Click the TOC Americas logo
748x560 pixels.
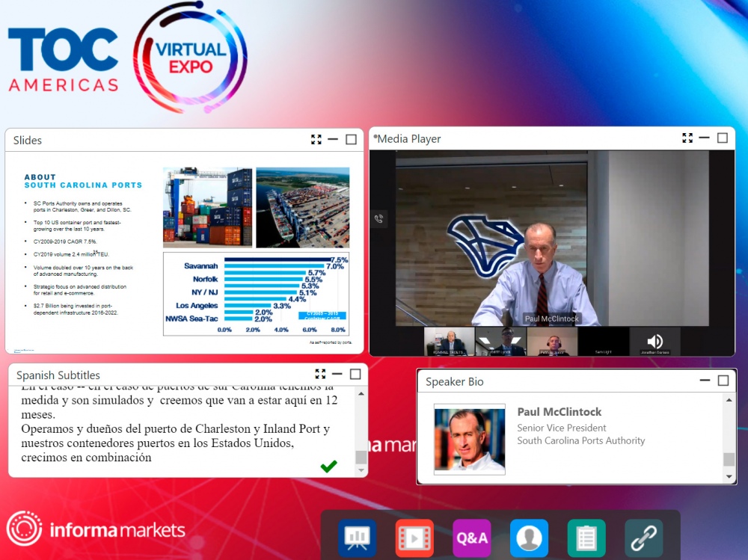pyautogui.click(x=63, y=60)
